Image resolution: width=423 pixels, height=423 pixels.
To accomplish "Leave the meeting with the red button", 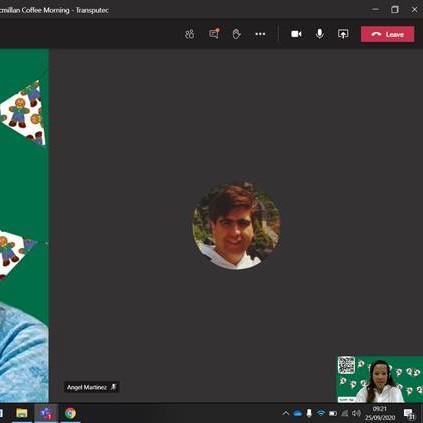I will click(387, 34).
